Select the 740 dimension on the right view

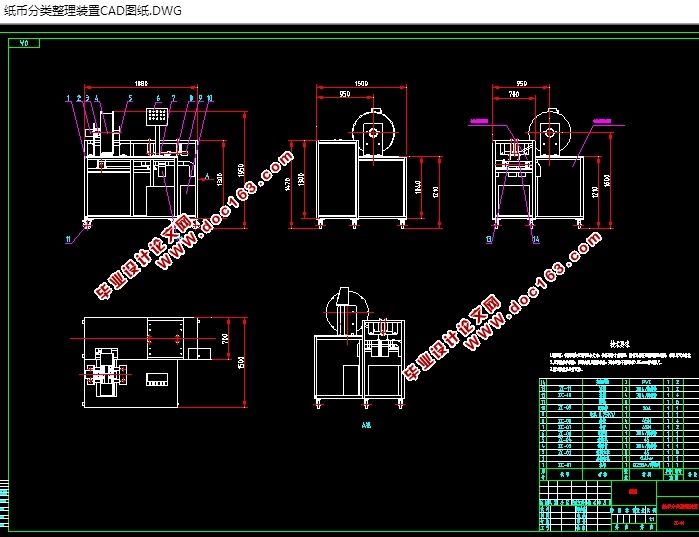click(514, 94)
